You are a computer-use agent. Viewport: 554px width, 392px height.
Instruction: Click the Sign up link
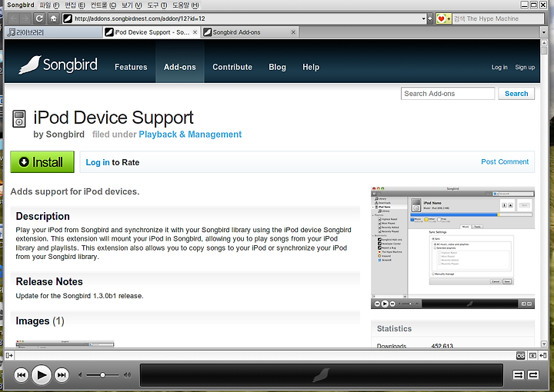click(525, 67)
